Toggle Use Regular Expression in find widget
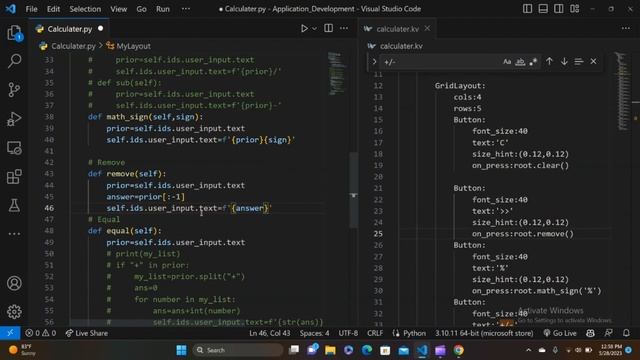The height and width of the screenshot is (360, 640). tap(533, 62)
